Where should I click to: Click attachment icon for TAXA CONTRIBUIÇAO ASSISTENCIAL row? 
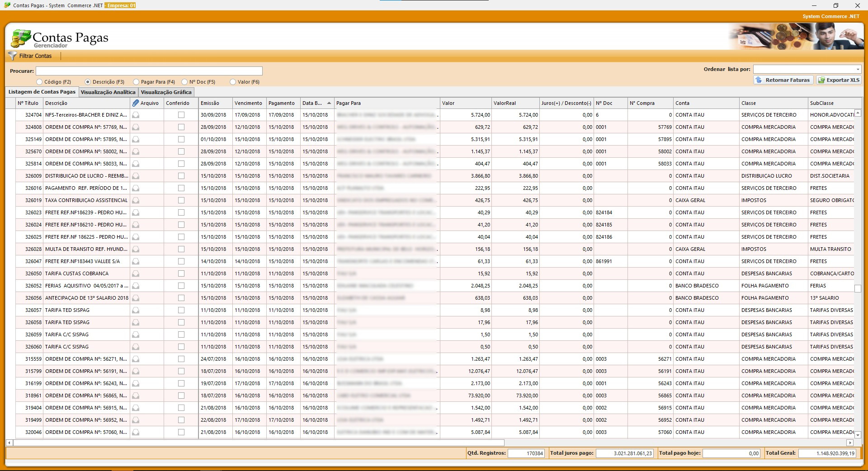point(136,201)
